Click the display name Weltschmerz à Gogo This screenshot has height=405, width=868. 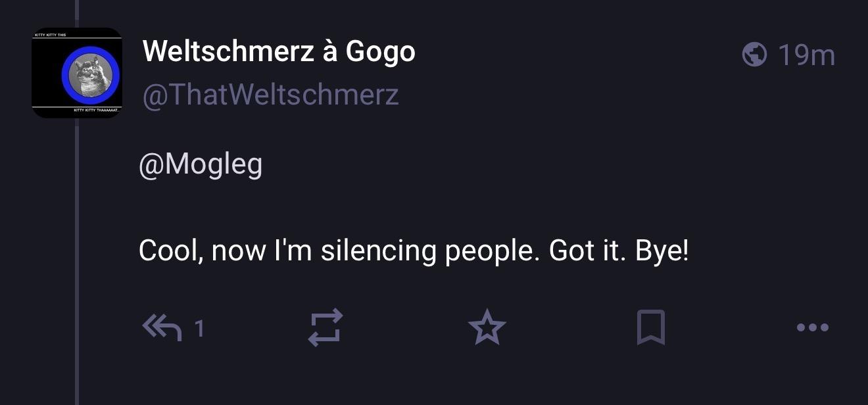click(279, 51)
